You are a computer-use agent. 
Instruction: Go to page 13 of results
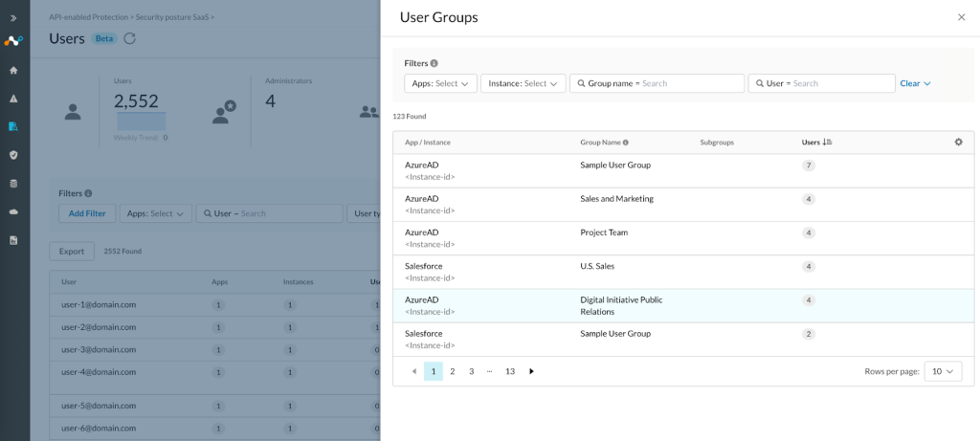click(510, 371)
